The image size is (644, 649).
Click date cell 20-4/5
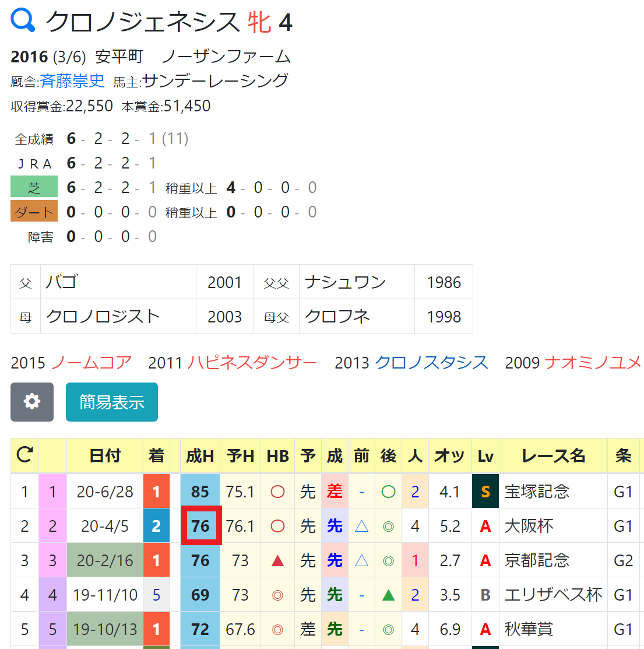point(105,525)
